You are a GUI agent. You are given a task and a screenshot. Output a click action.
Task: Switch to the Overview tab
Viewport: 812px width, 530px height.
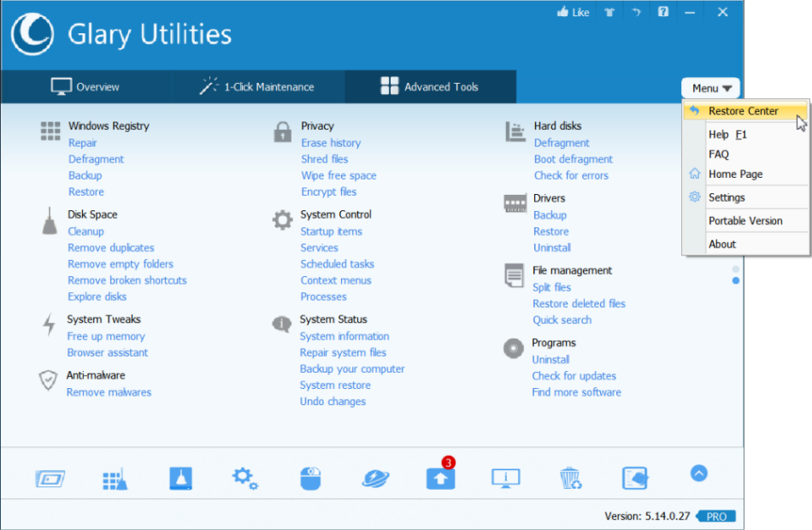coord(83,86)
